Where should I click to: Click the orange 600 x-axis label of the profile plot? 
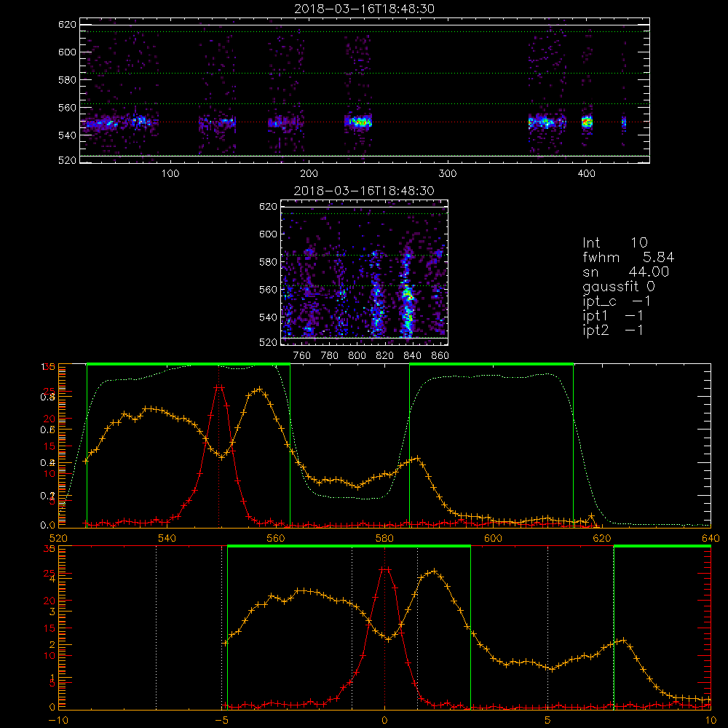pyautogui.click(x=493, y=538)
